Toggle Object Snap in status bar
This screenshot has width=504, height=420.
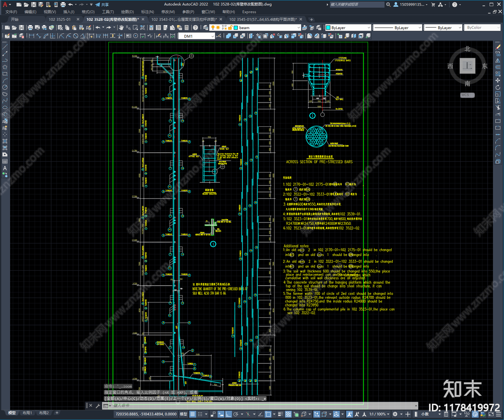click(x=268, y=414)
